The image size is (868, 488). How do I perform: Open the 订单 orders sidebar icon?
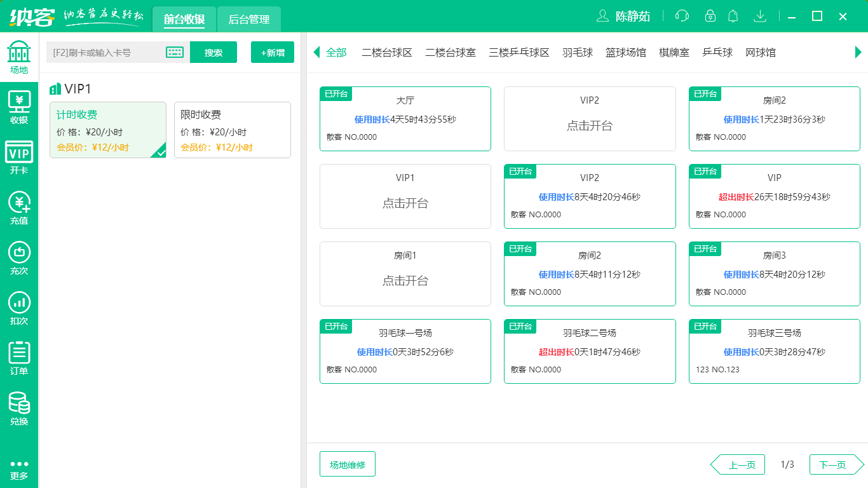(19, 356)
